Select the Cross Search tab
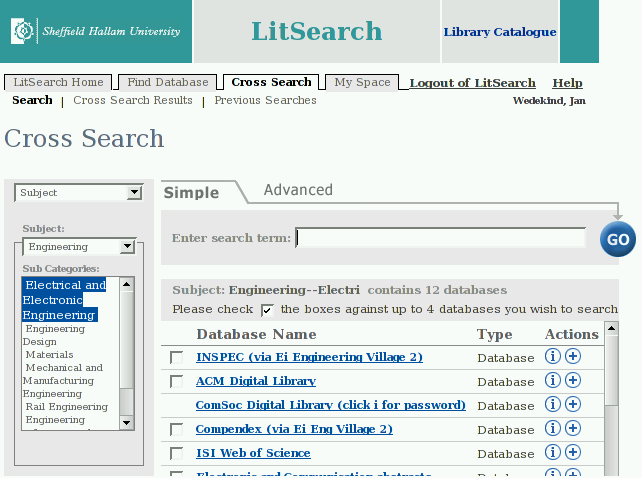 (271, 82)
